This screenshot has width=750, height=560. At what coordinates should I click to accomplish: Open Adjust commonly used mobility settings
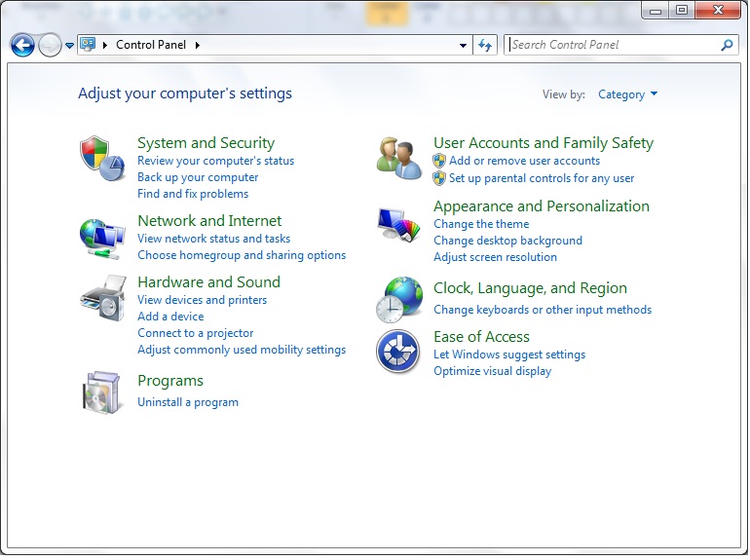pyautogui.click(x=242, y=350)
